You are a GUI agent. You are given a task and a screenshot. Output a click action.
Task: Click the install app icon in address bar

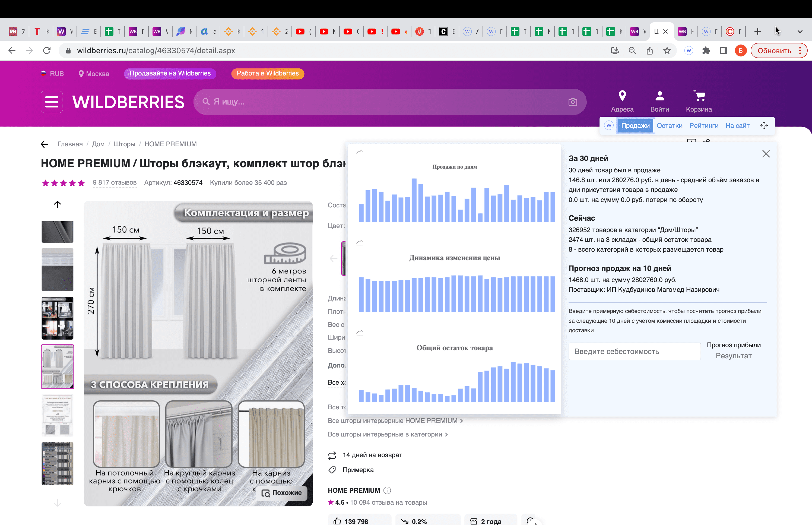tap(615, 50)
